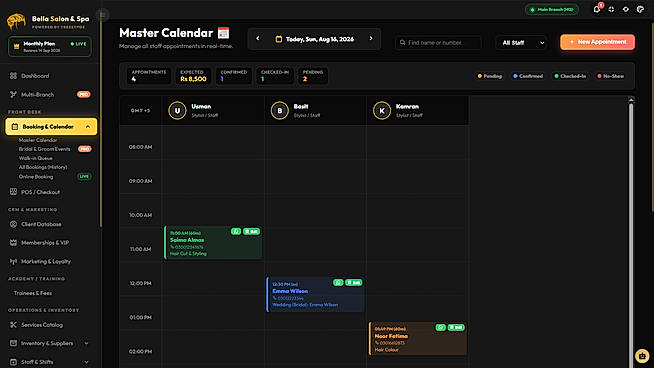The image size is (654, 368).
Task: Filter by No-Show status legend
Action: (611, 76)
